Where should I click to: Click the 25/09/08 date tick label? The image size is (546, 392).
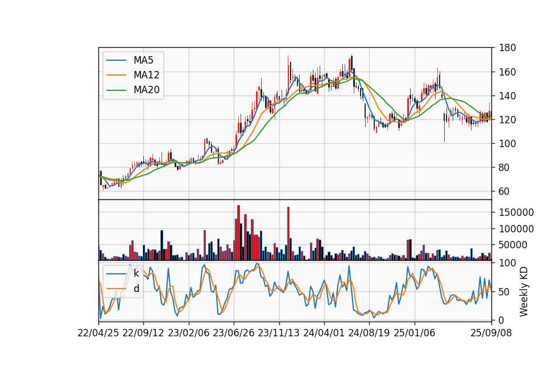coord(491,333)
